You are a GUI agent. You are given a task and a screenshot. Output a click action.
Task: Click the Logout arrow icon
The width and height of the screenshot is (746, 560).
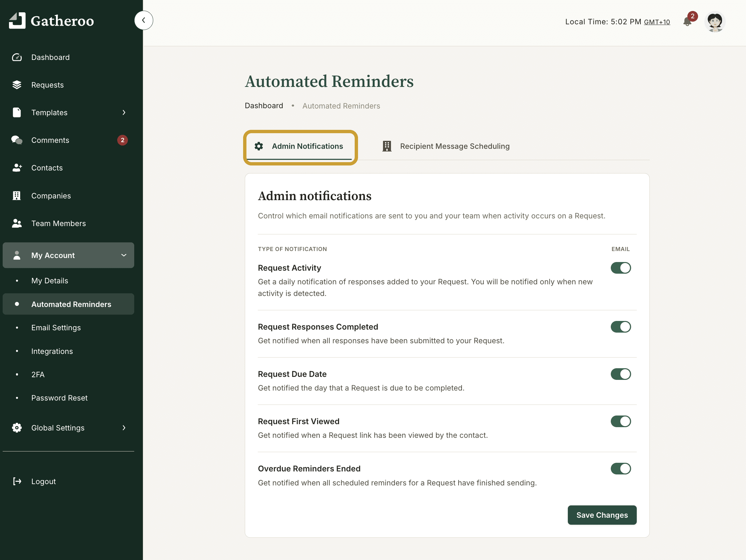click(17, 481)
